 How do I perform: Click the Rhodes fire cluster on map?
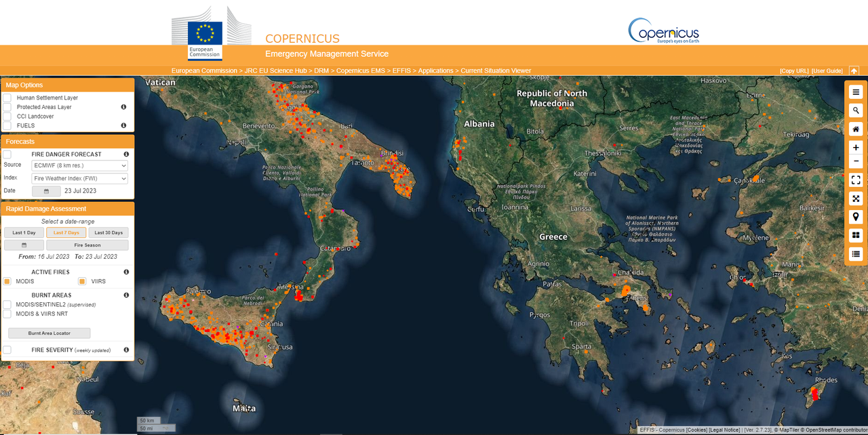[x=816, y=394]
